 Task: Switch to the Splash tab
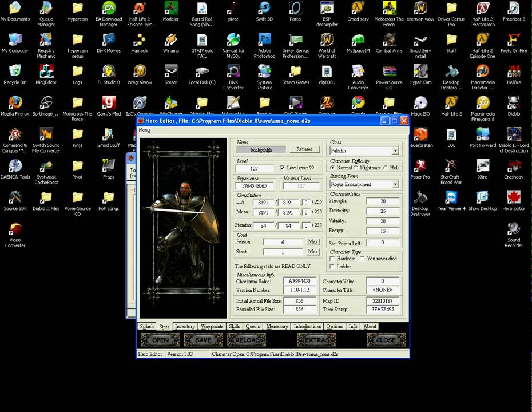pyautogui.click(x=147, y=327)
